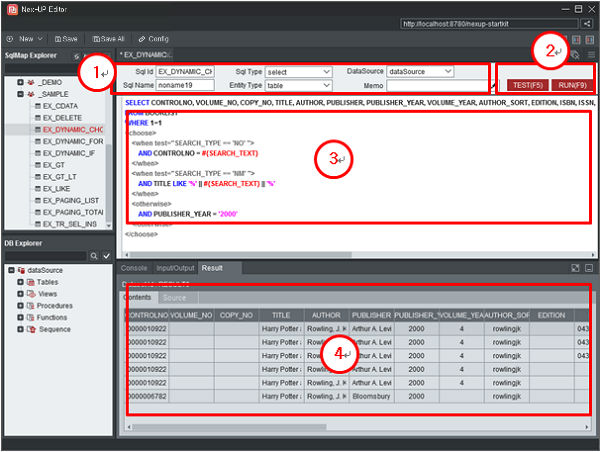This screenshot has width=600, height=452.
Task: Click the New plus-circle icon
Action: tap(10, 39)
